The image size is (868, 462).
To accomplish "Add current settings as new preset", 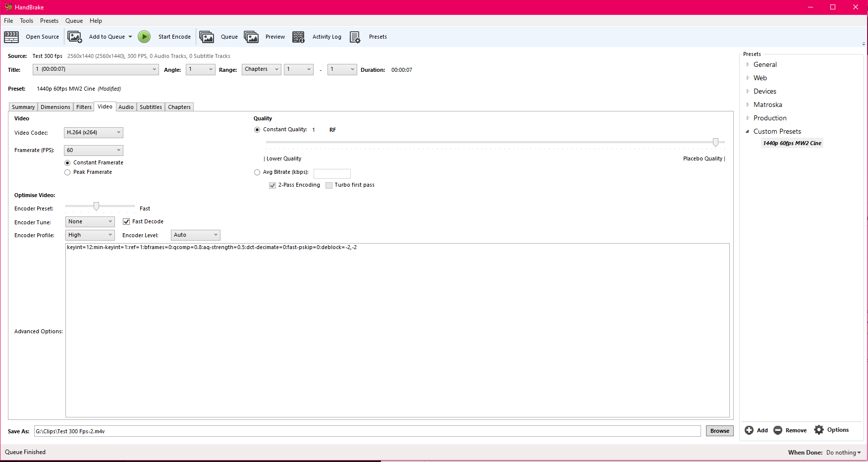I will 756,430.
